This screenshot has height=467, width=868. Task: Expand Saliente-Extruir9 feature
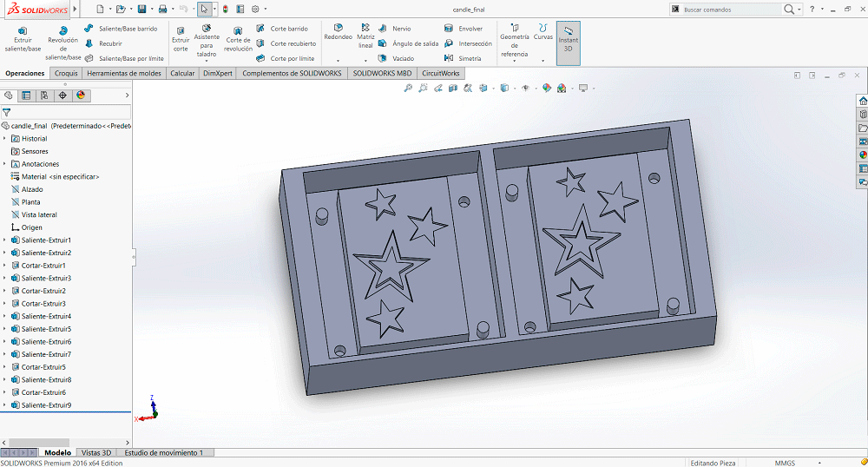tap(4, 405)
